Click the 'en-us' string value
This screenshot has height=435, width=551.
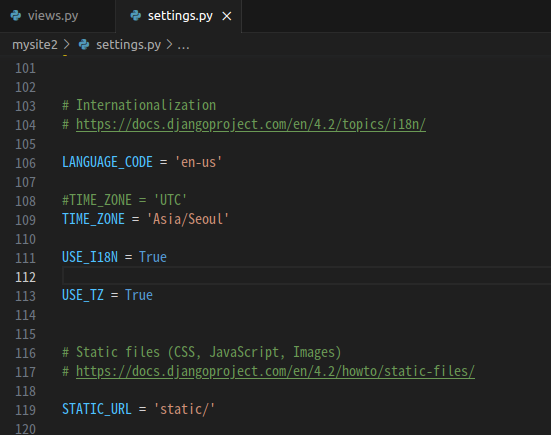[x=198, y=162]
